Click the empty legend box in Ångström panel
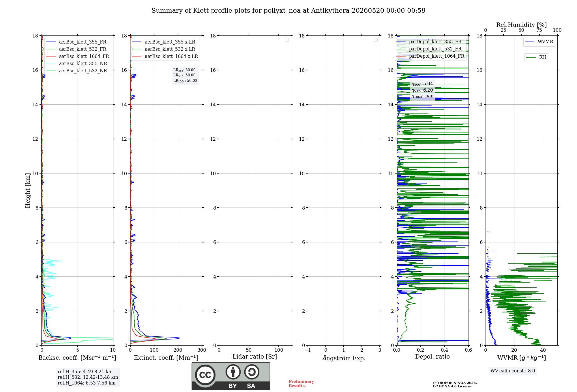The width and height of the screenshot is (577, 392). [376, 40]
